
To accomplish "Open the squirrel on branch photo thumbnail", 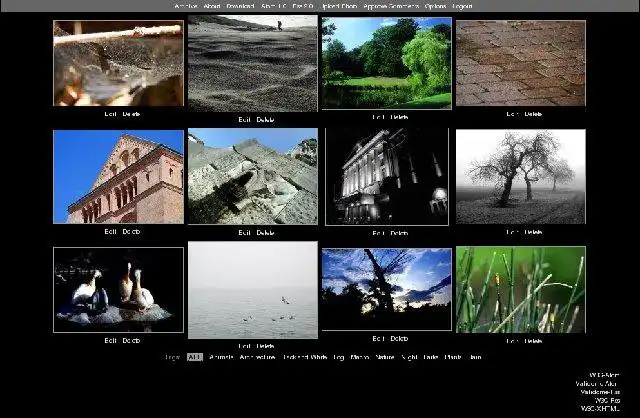I will pos(118,63).
